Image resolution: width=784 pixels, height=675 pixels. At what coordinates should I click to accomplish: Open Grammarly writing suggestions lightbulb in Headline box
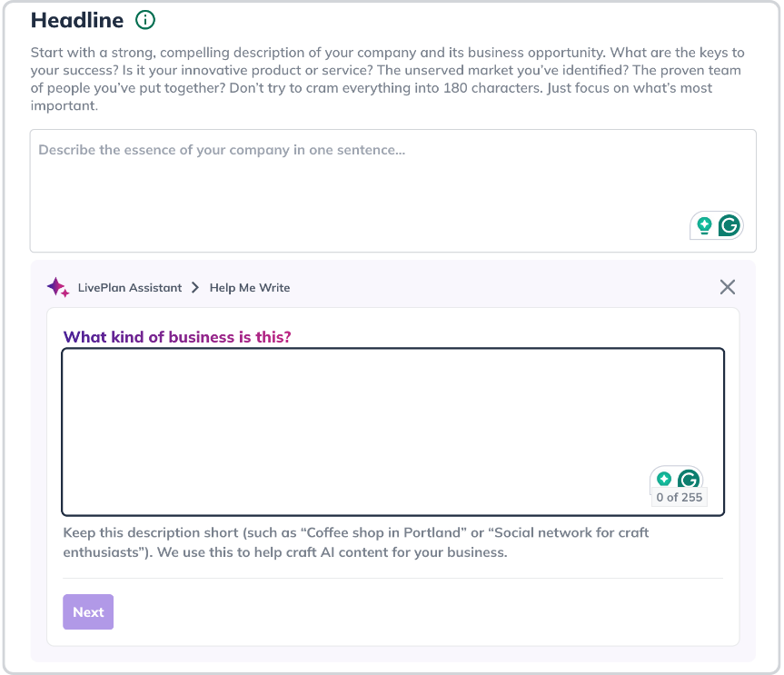(x=706, y=225)
